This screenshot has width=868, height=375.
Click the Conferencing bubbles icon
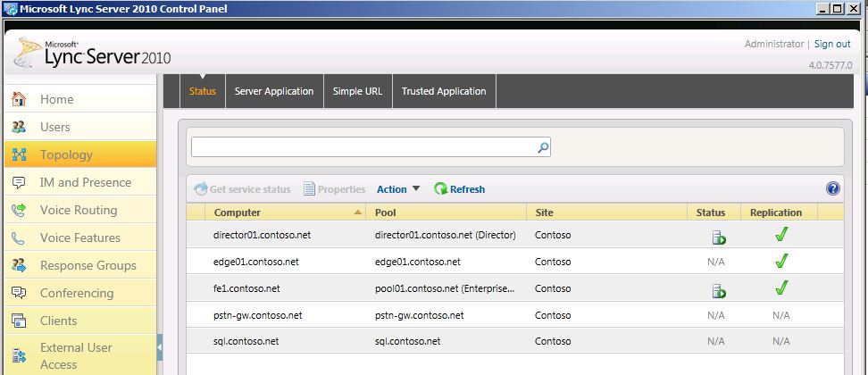click(x=19, y=293)
